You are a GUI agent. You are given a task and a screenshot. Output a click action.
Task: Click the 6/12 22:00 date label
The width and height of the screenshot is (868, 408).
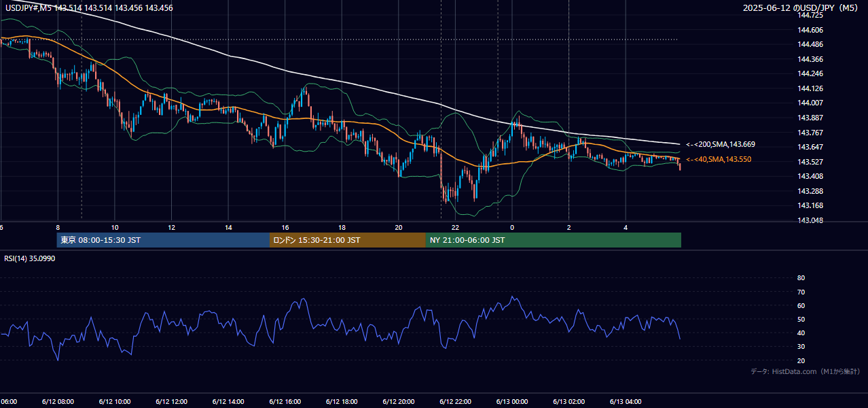tap(455, 402)
